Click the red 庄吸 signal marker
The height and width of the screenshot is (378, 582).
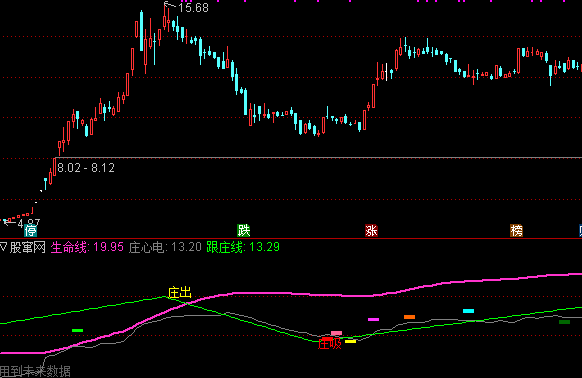click(330, 343)
